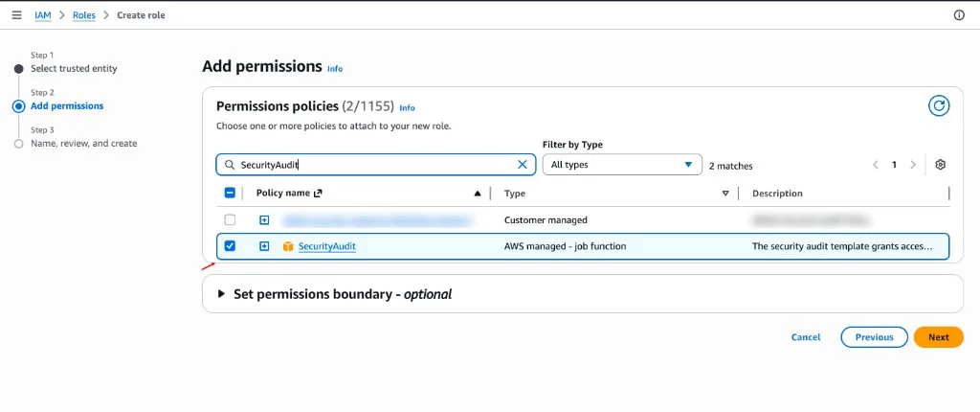Sort the Type column
This screenshot has width=980, height=412.
point(725,194)
